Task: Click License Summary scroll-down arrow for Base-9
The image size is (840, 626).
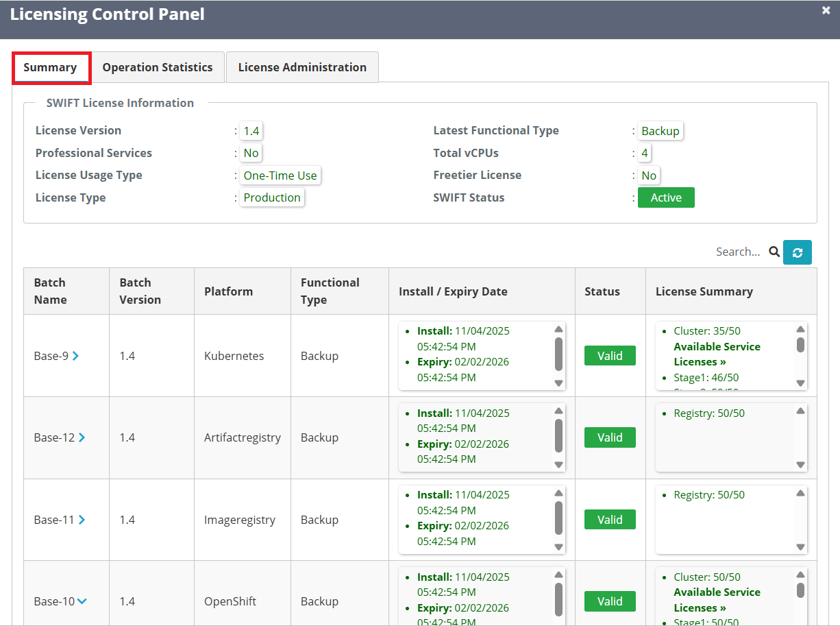Action: pyautogui.click(x=800, y=383)
